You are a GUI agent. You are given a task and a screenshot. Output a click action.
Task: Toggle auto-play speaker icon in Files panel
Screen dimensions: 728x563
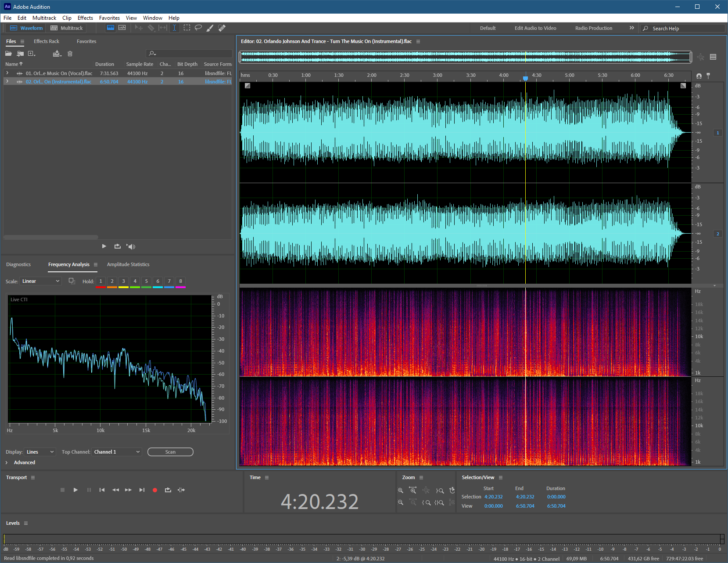pos(131,246)
